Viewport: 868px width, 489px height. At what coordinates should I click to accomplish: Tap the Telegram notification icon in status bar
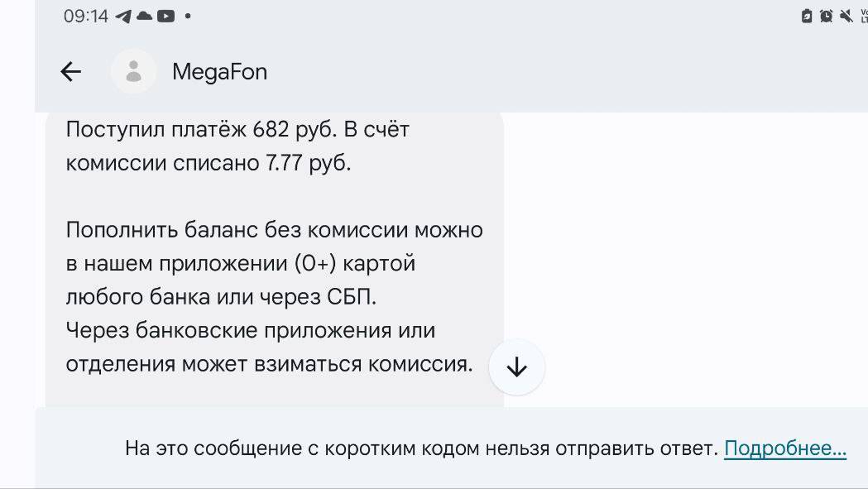[123, 16]
